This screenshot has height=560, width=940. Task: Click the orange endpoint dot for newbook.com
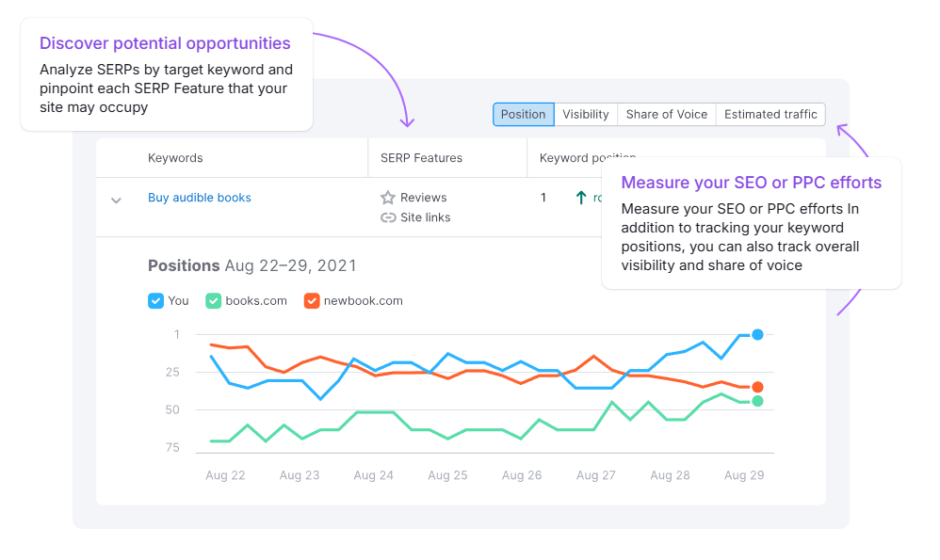click(x=757, y=387)
